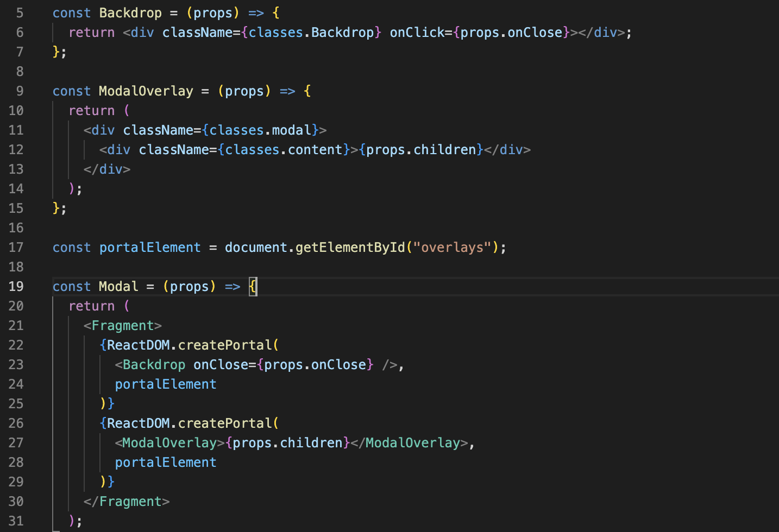Click opening '<ModalOverlay>' tag on line 27

tap(169, 443)
